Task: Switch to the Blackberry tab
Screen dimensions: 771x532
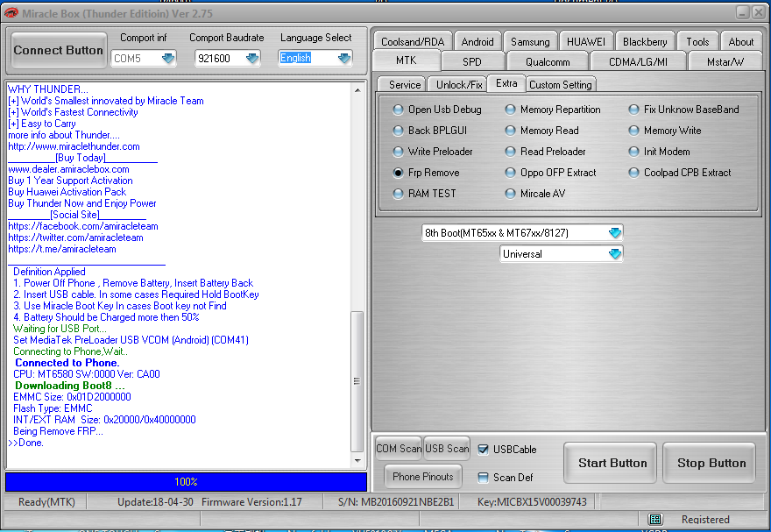Action: pyautogui.click(x=645, y=42)
